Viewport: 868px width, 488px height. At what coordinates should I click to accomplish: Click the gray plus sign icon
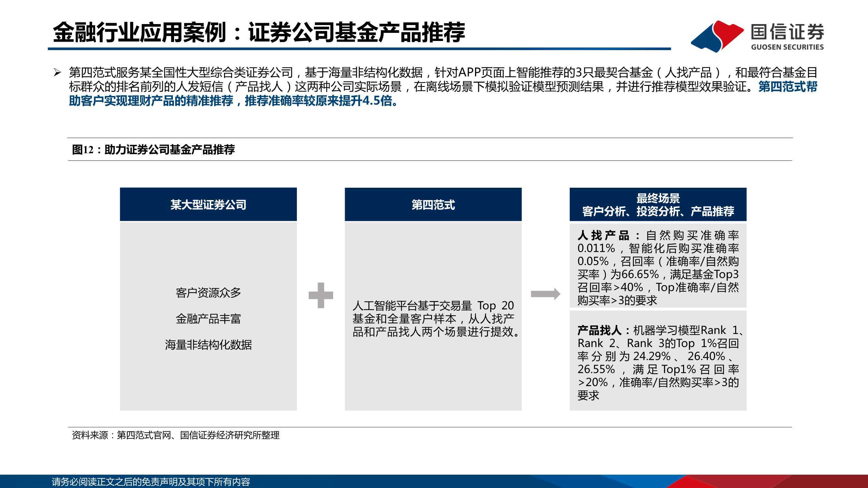(x=321, y=295)
